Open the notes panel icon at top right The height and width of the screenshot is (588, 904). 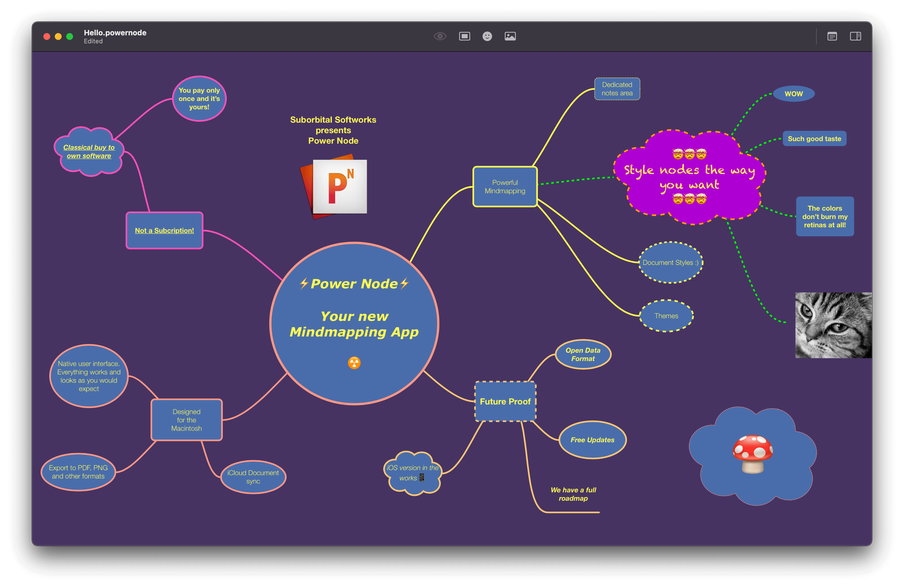point(832,36)
